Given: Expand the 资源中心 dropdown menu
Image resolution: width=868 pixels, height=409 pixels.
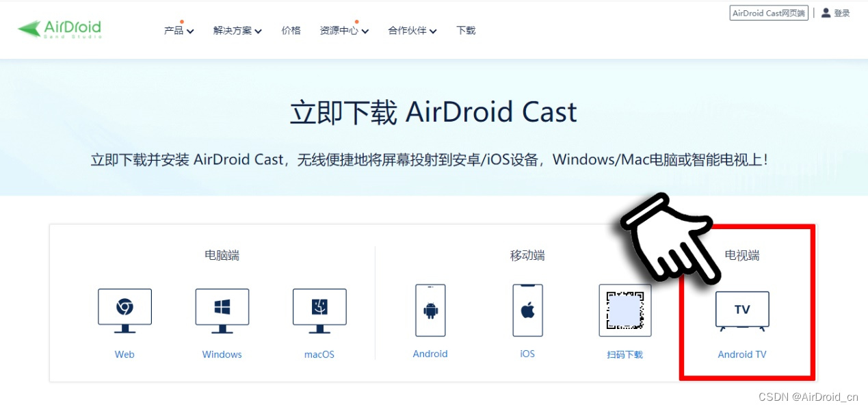Looking at the screenshot, I should click(x=344, y=30).
